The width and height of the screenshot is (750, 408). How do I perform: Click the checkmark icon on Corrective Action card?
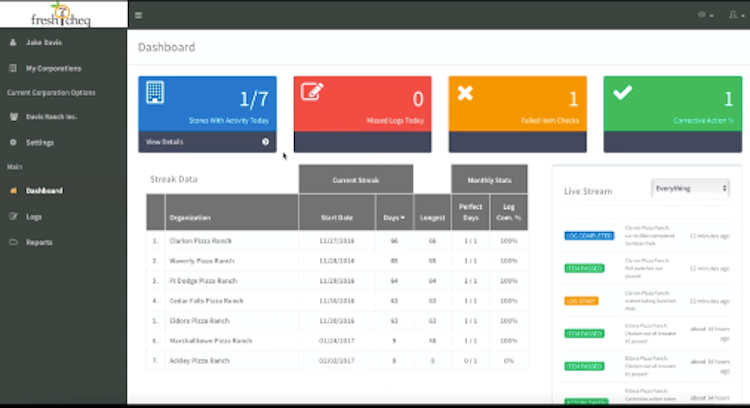(x=622, y=92)
